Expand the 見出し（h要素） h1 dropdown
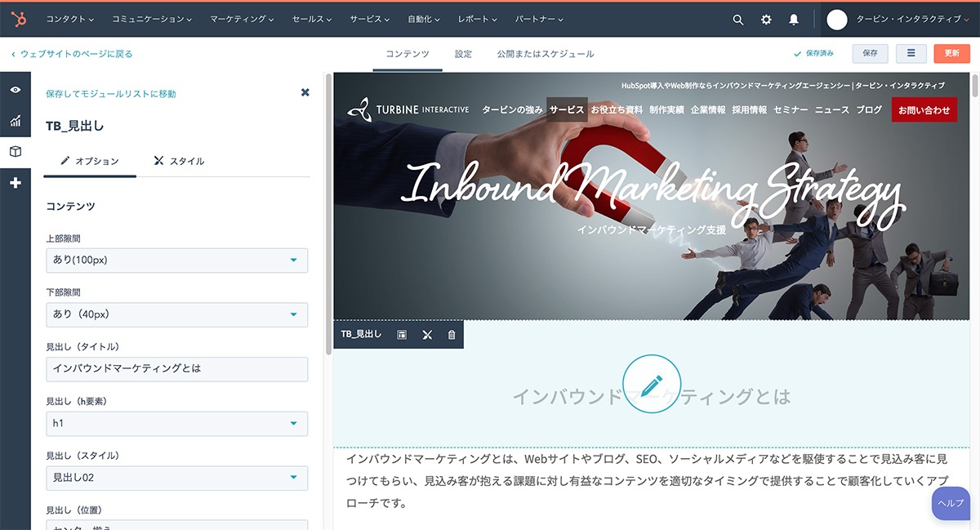Image resolution: width=980 pixels, height=530 pixels. (x=177, y=424)
